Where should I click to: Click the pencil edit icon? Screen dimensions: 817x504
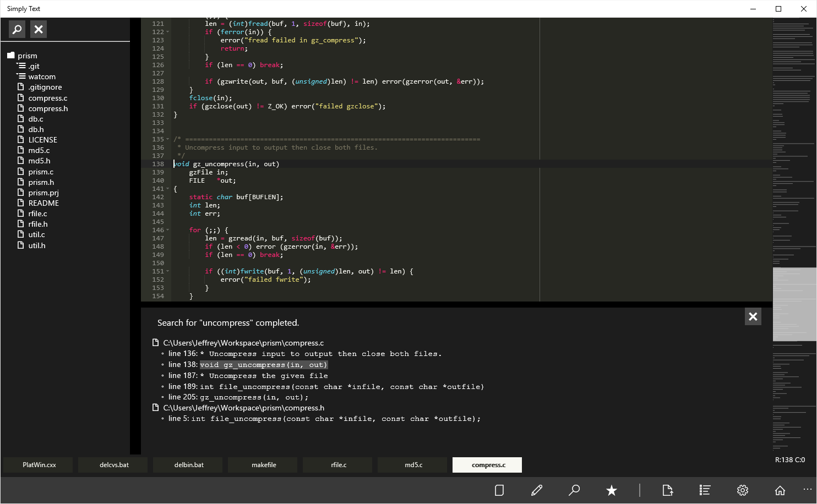point(537,490)
